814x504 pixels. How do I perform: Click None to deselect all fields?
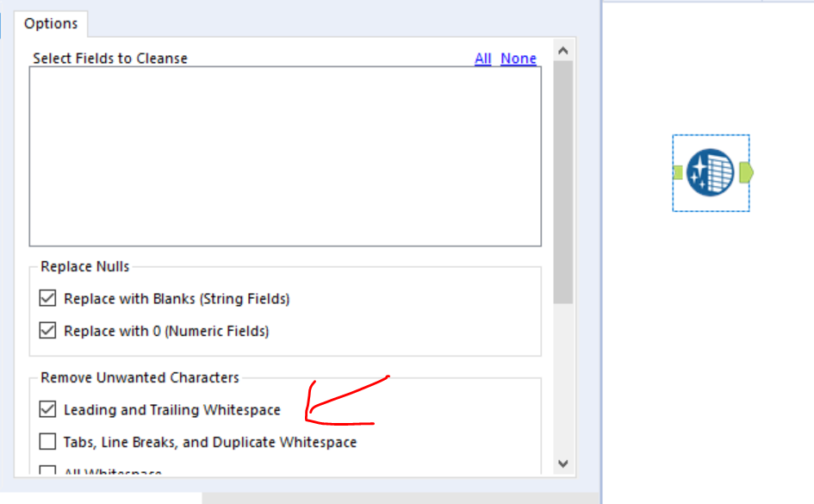pyautogui.click(x=518, y=58)
